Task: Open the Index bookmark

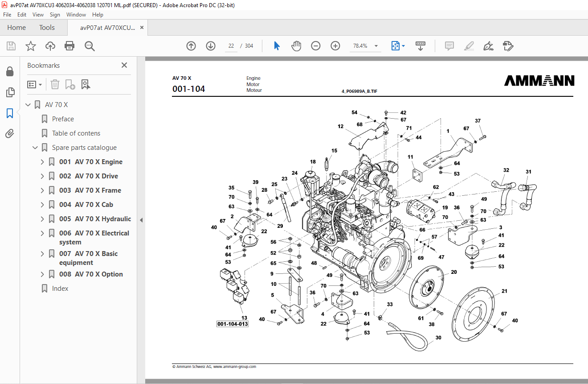Action: click(60, 289)
